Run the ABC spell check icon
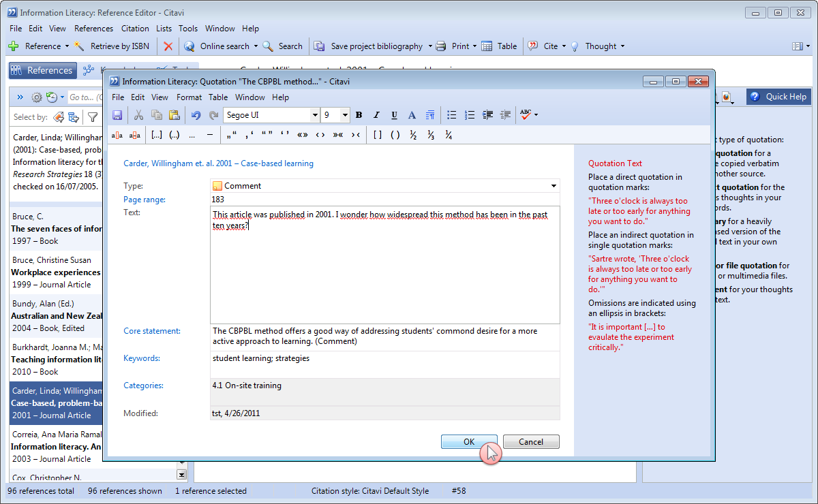The height and width of the screenshot is (504, 818). [x=526, y=115]
